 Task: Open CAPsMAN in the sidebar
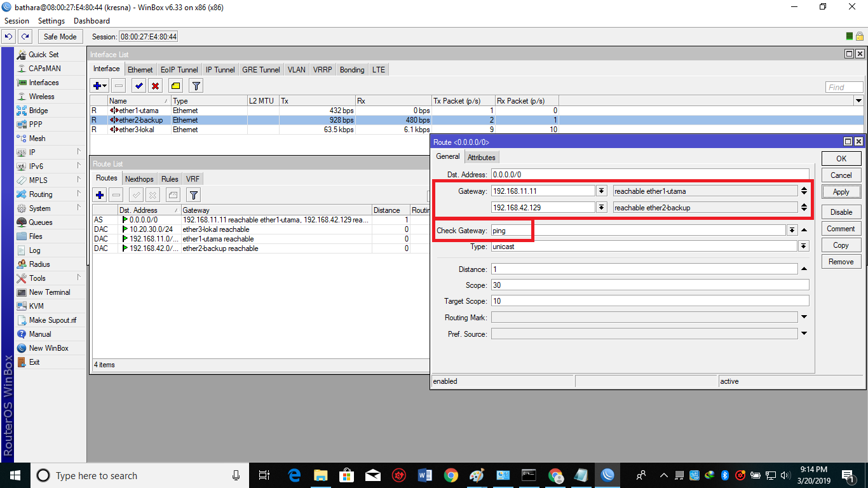click(44, 69)
